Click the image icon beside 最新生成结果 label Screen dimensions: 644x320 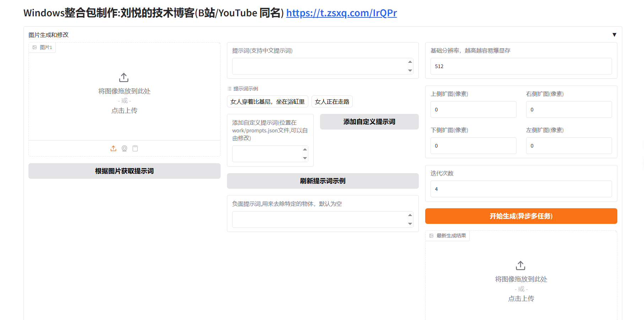[431, 236]
